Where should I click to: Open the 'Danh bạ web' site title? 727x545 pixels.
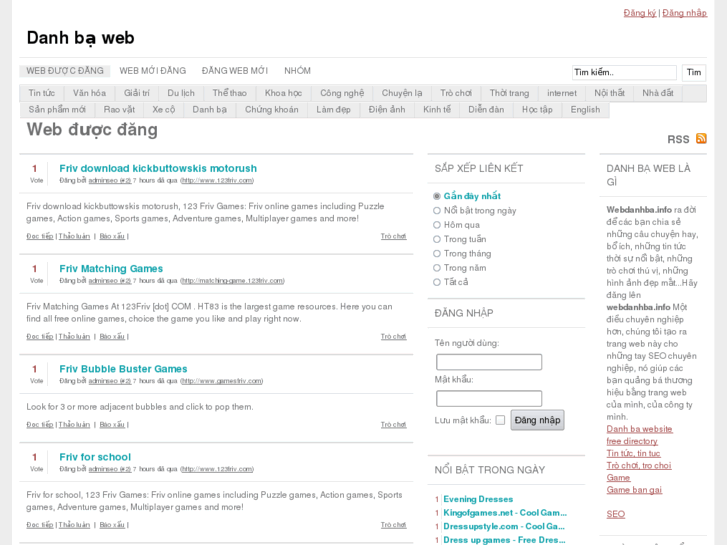click(81, 38)
